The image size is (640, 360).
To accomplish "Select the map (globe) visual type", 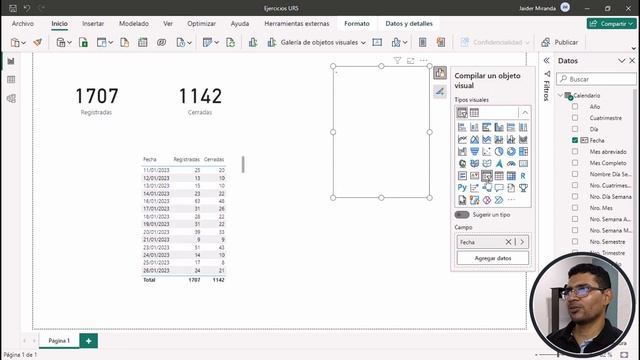I will (462, 164).
